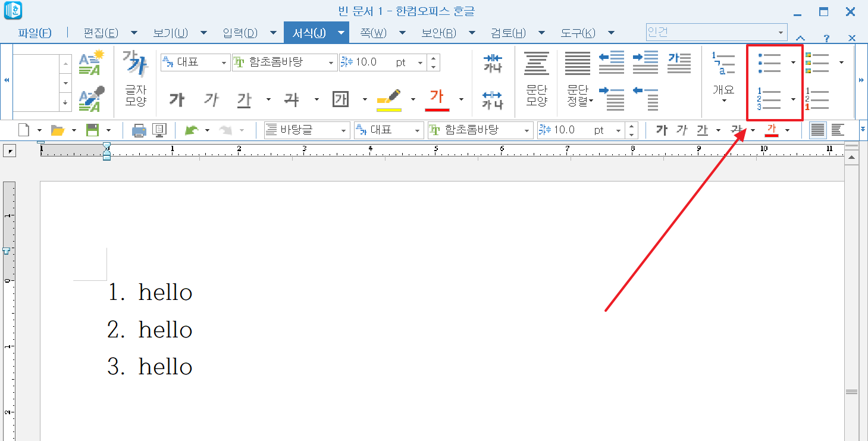Expand highlighter color arrow in ribbon
The height and width of the screenshot is (441, 868).
pyautogui.click(x=413, y=99)
